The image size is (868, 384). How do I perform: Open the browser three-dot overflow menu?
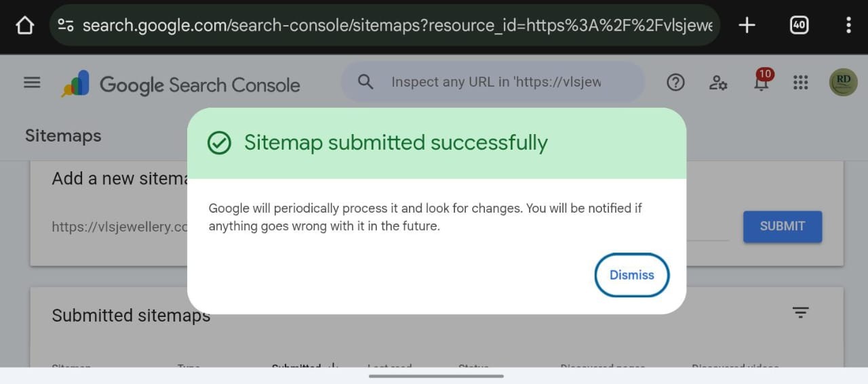[848, 26]
